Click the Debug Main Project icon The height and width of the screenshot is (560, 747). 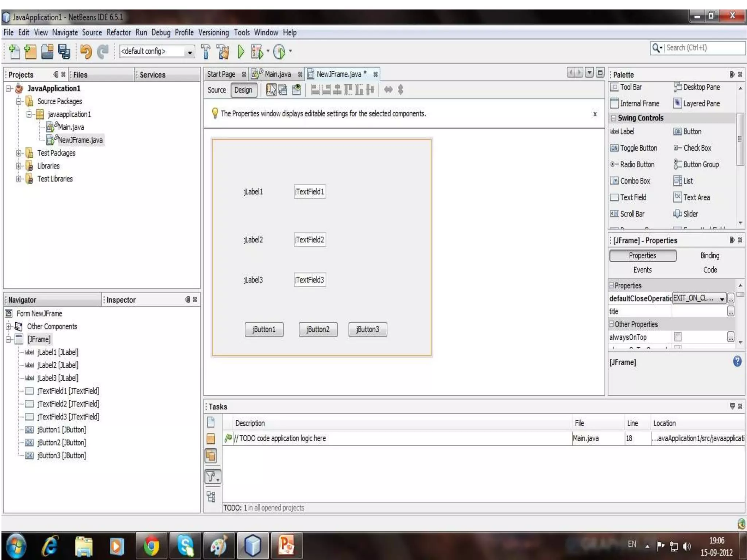(256, 51)
